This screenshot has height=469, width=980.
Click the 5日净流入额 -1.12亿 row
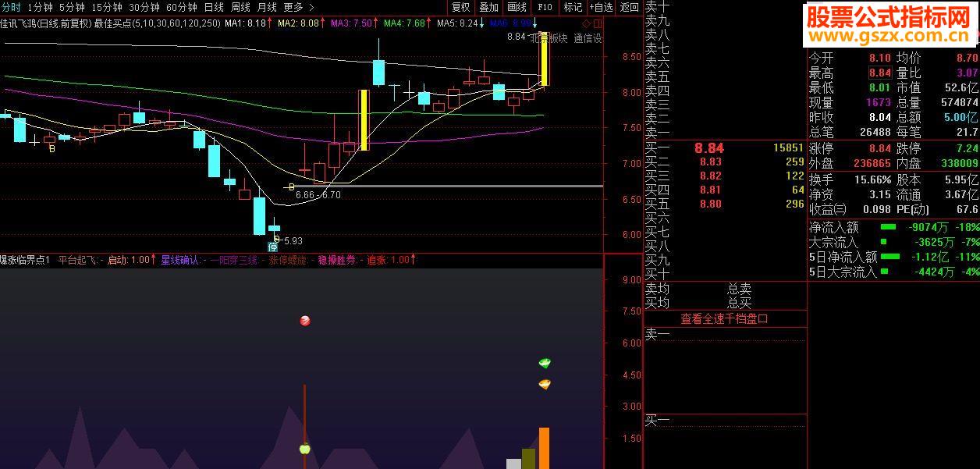pyautogui.click(x=893, y=257)
